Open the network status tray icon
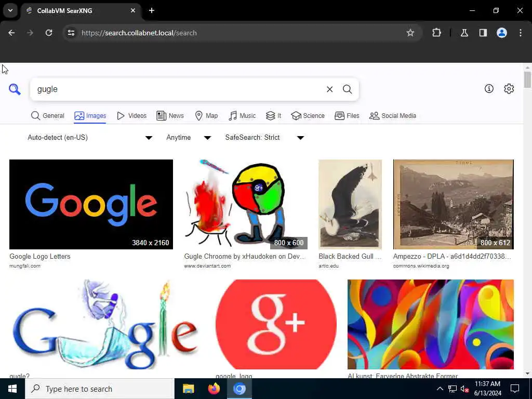 453,389
